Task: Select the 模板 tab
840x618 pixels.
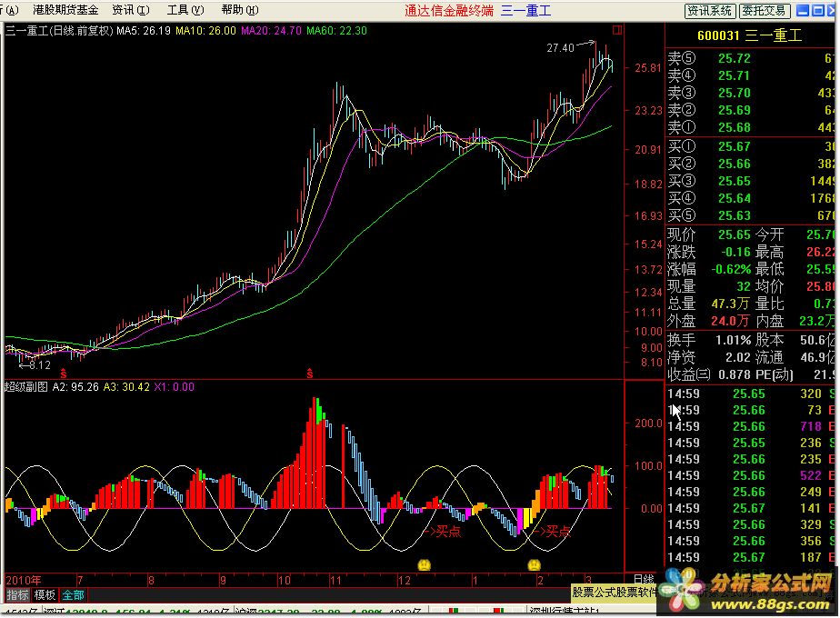Action: pyautogui.click(x=45, y=594)
